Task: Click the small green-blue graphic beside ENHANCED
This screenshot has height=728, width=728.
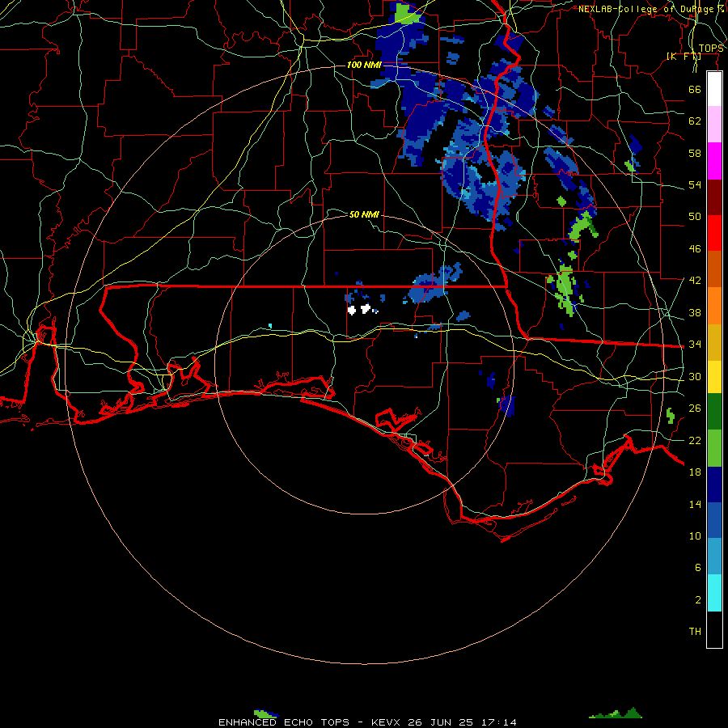Action: click(266, 713)
